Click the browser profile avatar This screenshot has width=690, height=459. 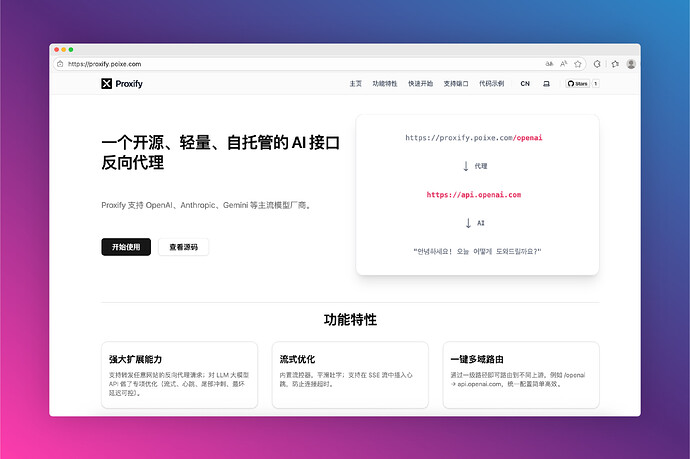631,63
